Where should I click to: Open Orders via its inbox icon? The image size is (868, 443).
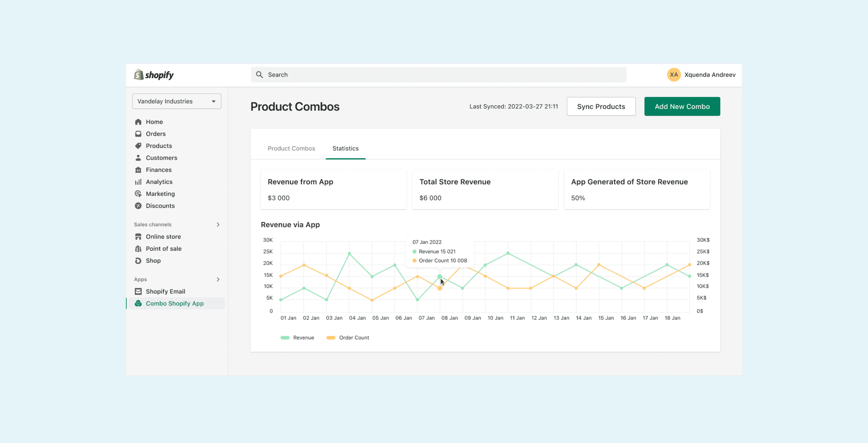click(x=138, y=134)
